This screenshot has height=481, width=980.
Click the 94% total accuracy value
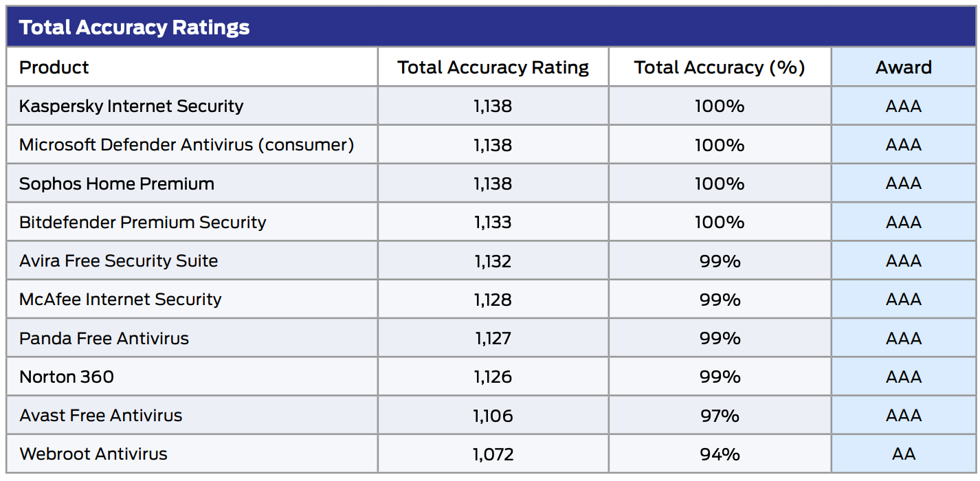(x=720, y=454)
